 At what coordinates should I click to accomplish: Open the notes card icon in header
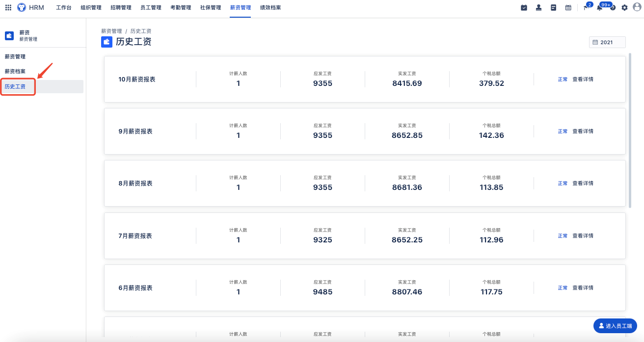tap(553, 7)
